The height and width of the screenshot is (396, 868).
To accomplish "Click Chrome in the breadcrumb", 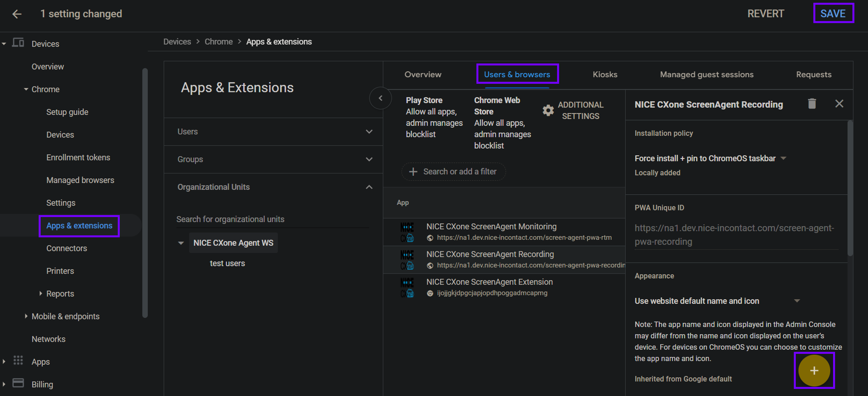I will pyautogui.click(x=218, y=42).
